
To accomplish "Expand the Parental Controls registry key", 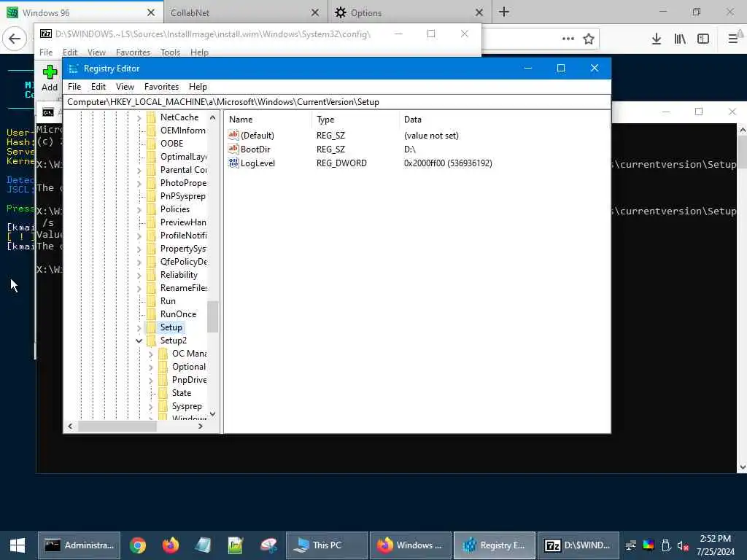I will click(x=139, y=170).
